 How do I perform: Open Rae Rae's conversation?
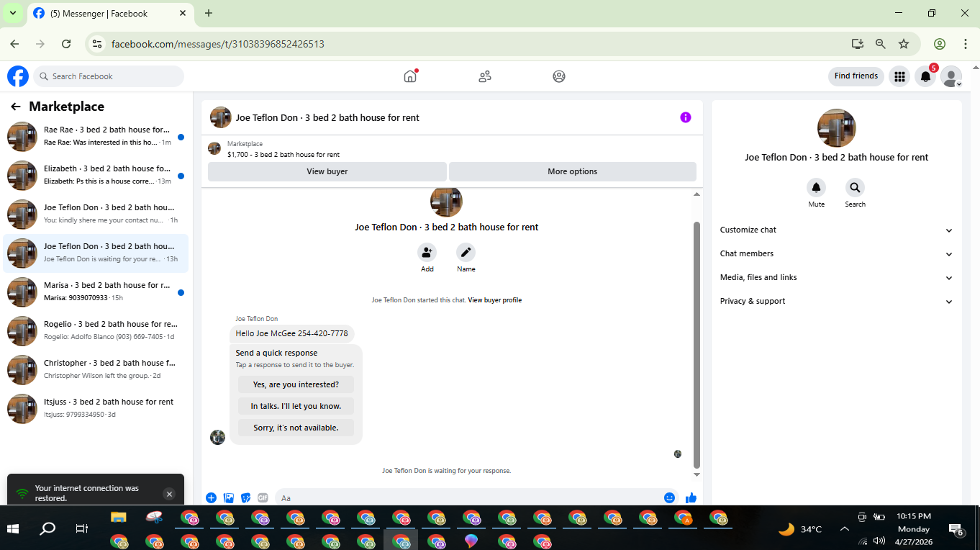96,136
